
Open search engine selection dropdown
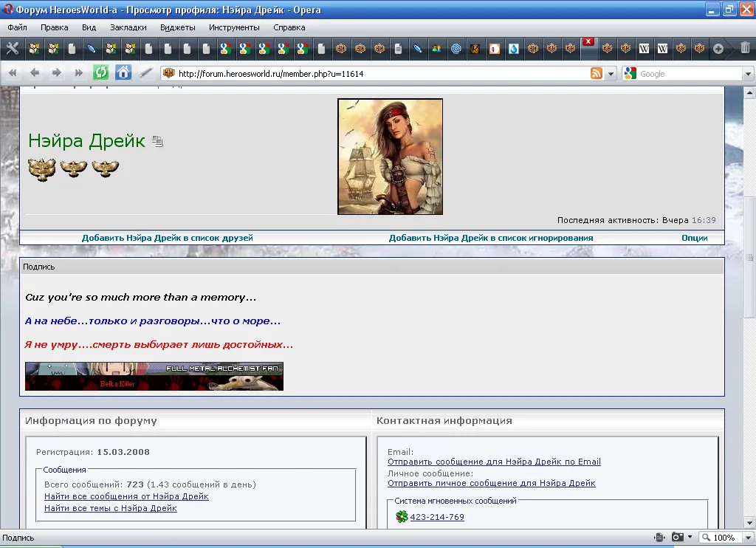pos(748,74)
